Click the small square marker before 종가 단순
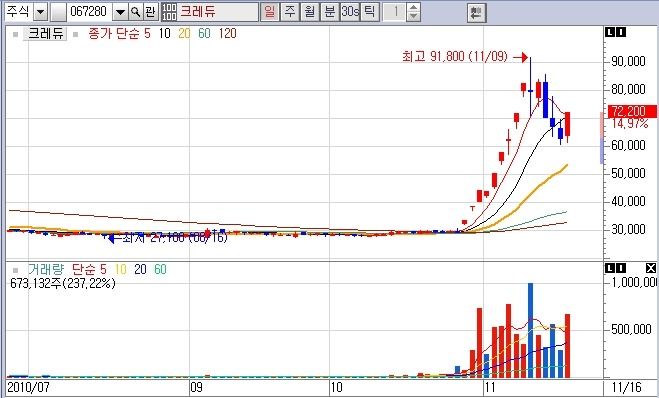Image resolution: width=659 pixels, height=398 pixels. tap(76, 34)
